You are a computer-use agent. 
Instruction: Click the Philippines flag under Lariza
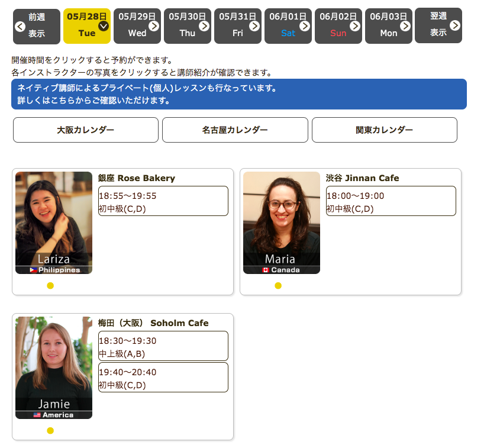point(34,270)
